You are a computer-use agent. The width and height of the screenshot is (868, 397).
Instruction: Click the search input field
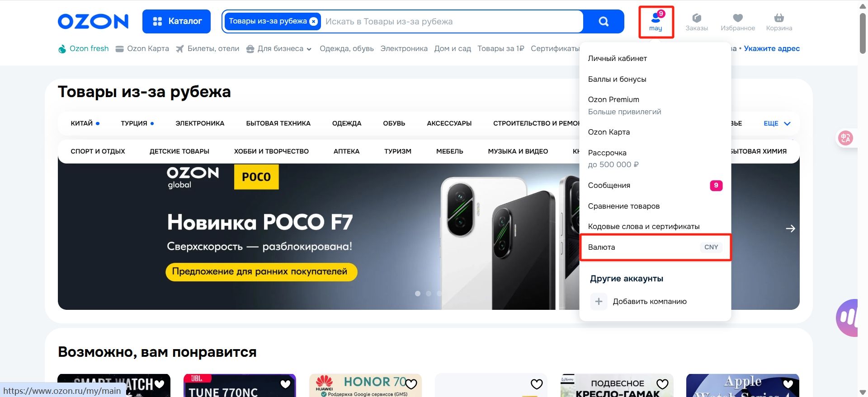[452, 21]
